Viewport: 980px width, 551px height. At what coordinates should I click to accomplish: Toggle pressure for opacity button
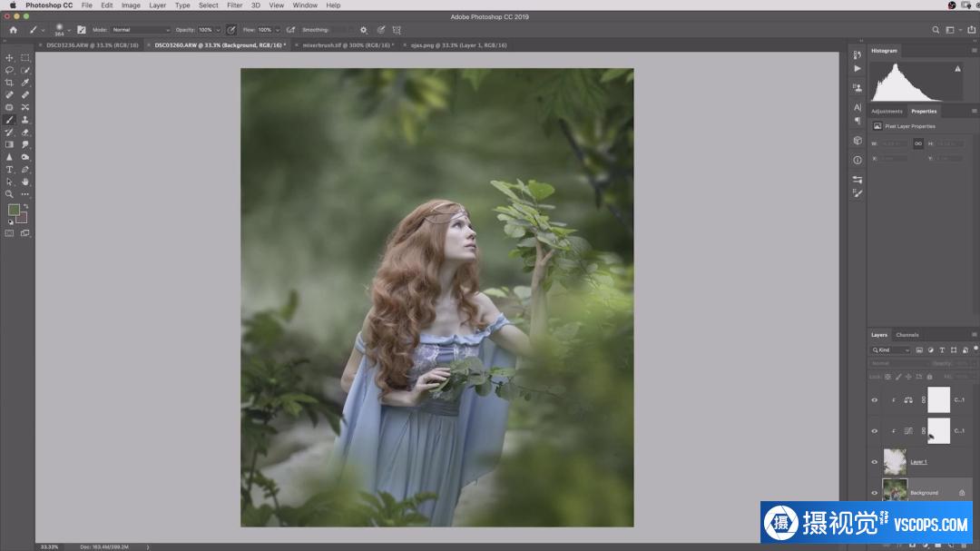click(231, 29)
